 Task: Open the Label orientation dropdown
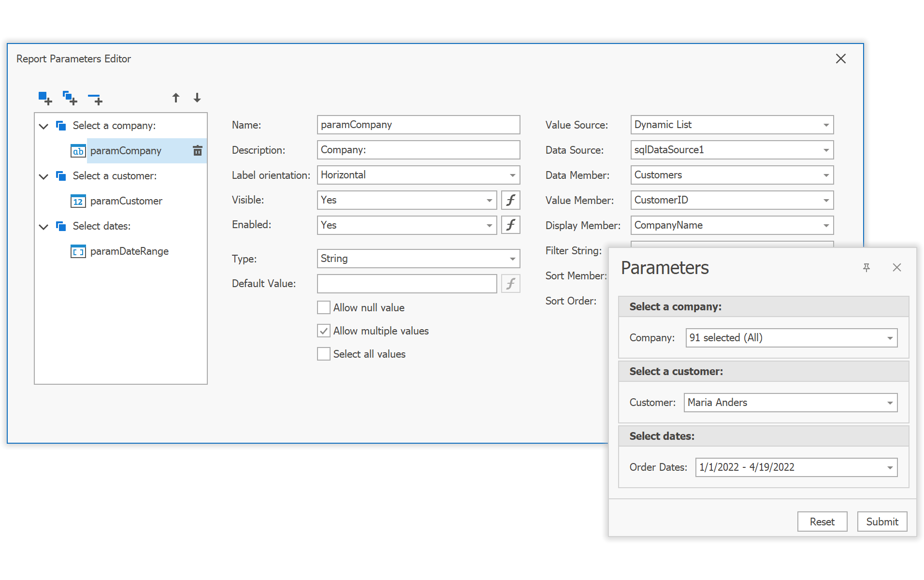pos(512,175)
